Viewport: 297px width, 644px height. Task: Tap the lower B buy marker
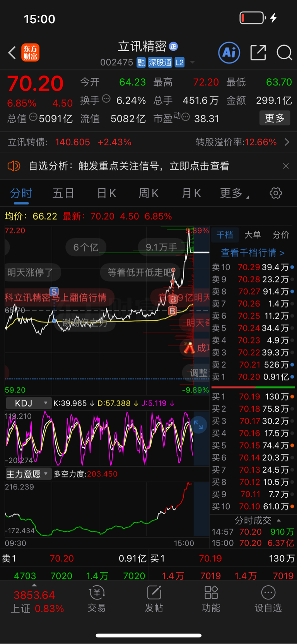pyautogui.click(x=172, y=311)
